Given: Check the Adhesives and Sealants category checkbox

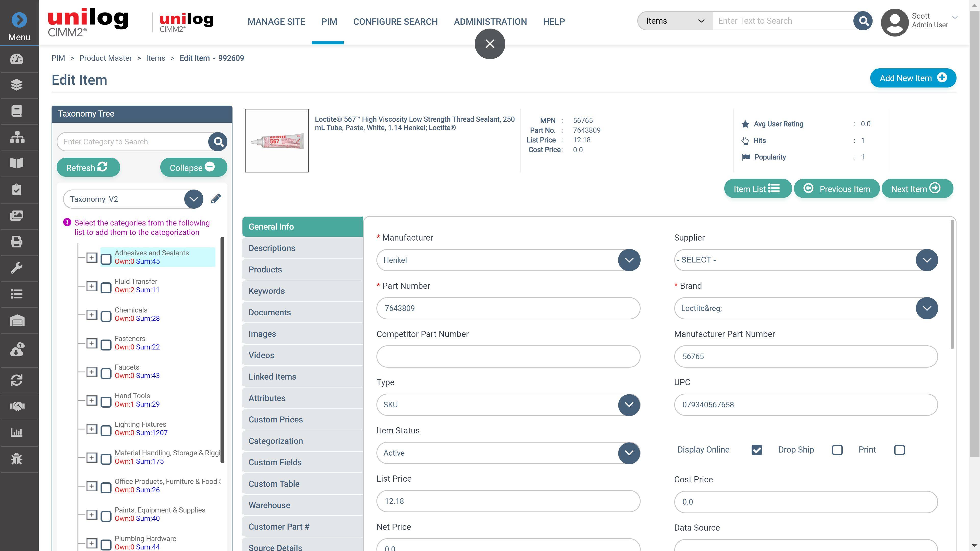Looking at the screenshot, I should [106, 257].
